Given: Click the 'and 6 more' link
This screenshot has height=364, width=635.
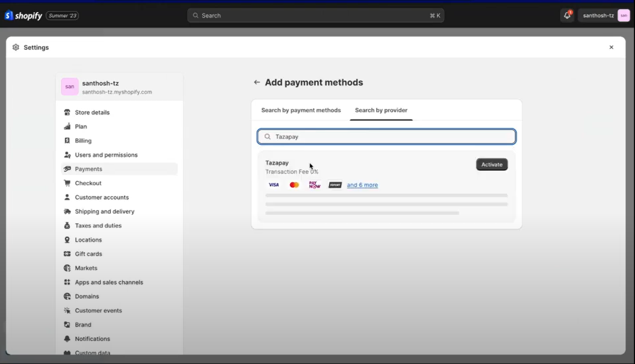Looking at the screenshot, I should (x=362, y=185).
